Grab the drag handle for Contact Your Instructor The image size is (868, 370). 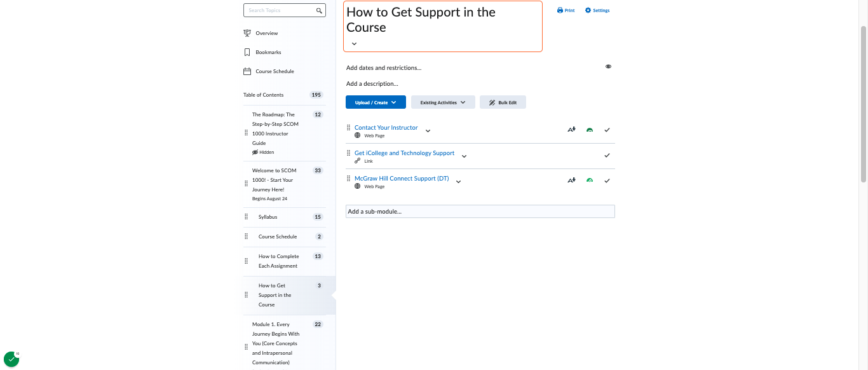point(348,128)
